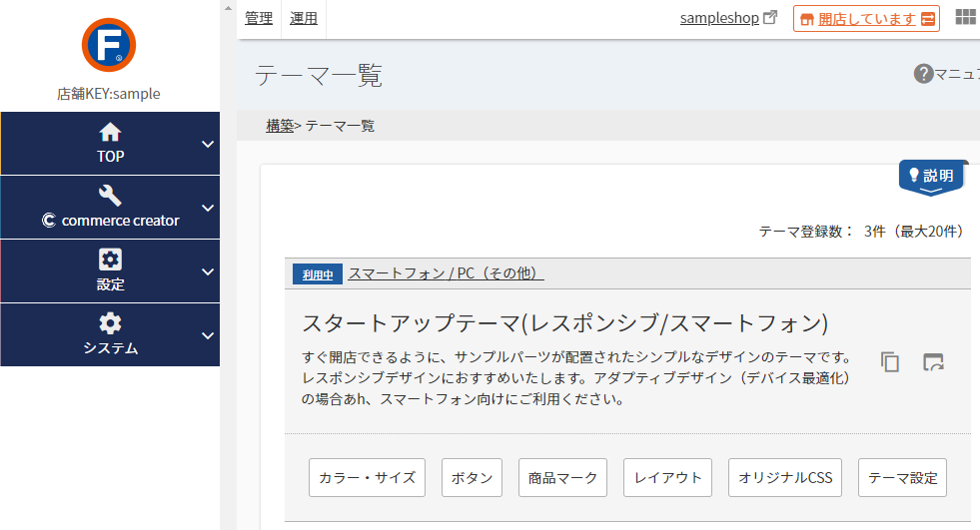Image resolution: width=980 pixels, height=530 pixels.
Task: Open the TOP home icon menu
Action: click(110, 133)
